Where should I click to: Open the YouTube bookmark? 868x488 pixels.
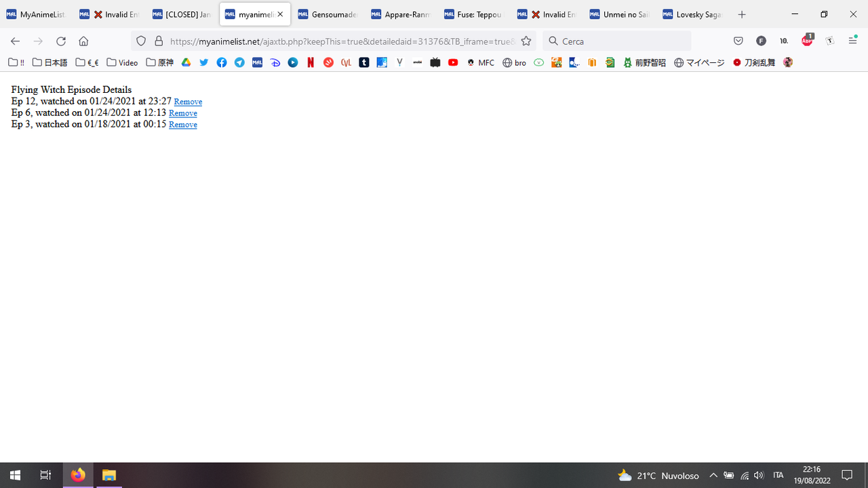point(453,62)
